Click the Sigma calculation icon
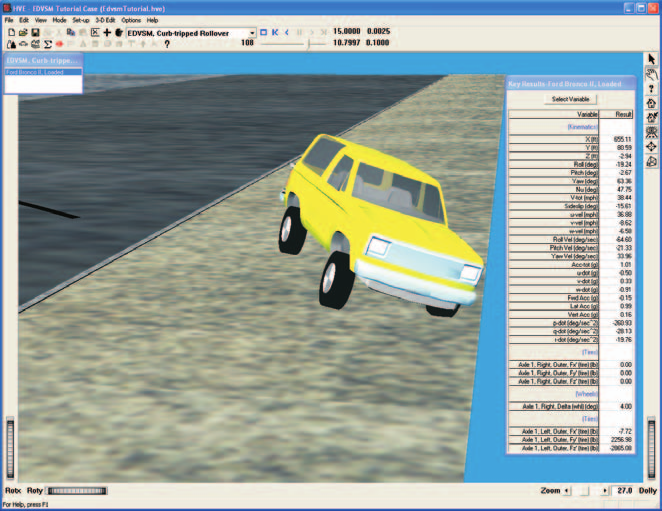Screen dimensions: 662x511 coord(48,44)
